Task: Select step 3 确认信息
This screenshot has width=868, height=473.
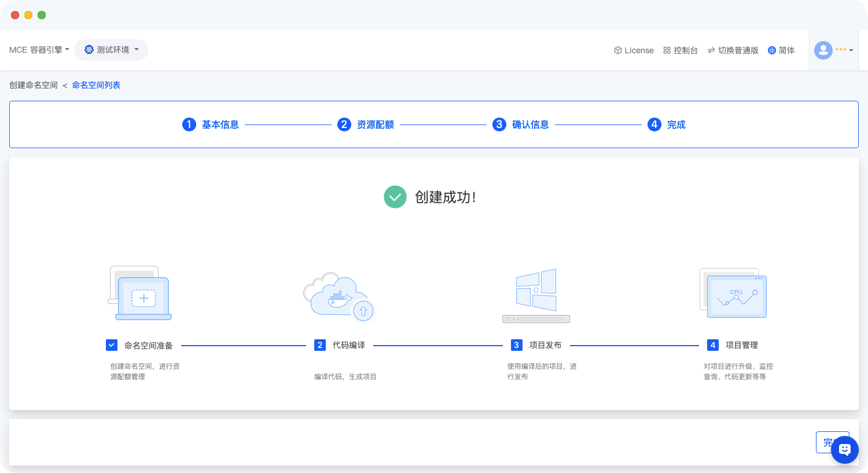Action: (521, 124)
